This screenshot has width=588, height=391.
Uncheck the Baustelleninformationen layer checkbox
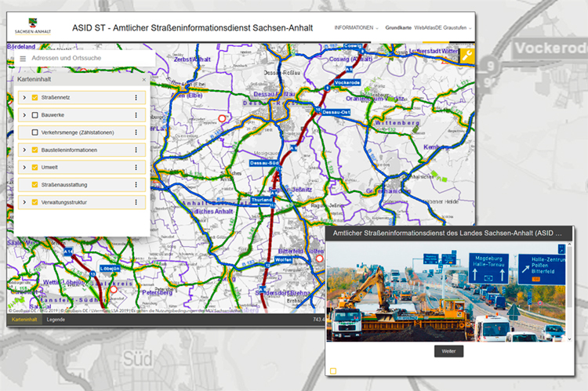[x=34, y=150]
